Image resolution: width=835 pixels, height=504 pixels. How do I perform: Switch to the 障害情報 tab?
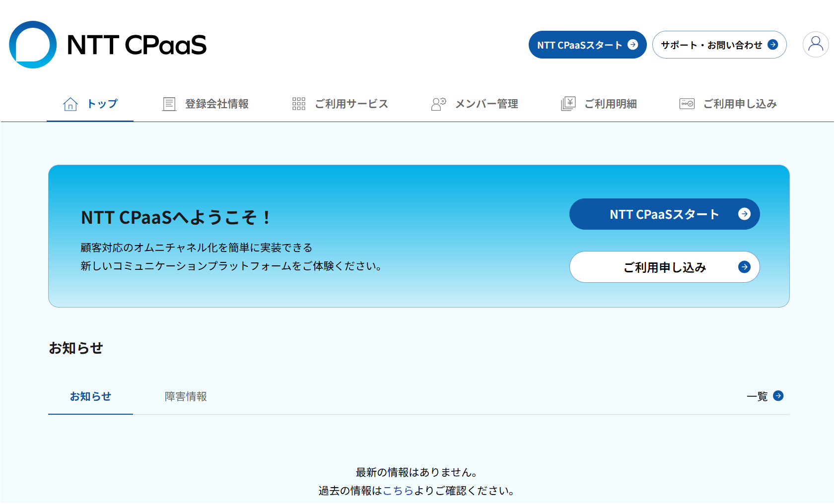[x=186, y=396]
